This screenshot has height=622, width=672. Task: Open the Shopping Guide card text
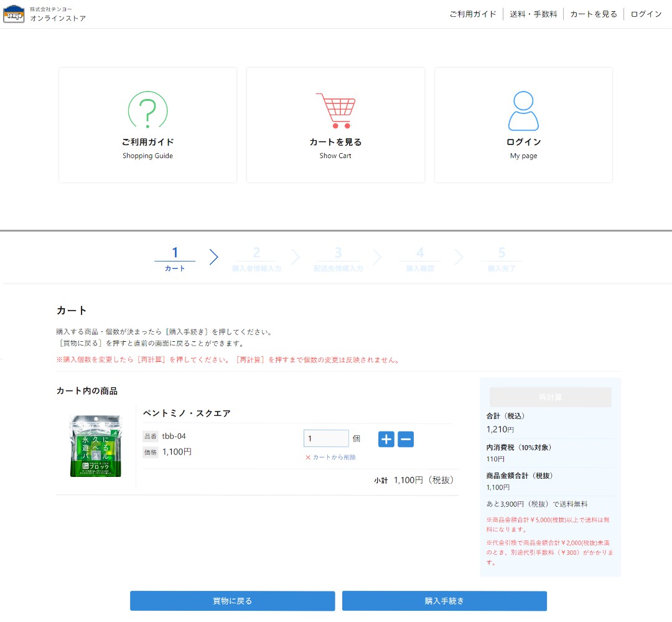(148, 156)
